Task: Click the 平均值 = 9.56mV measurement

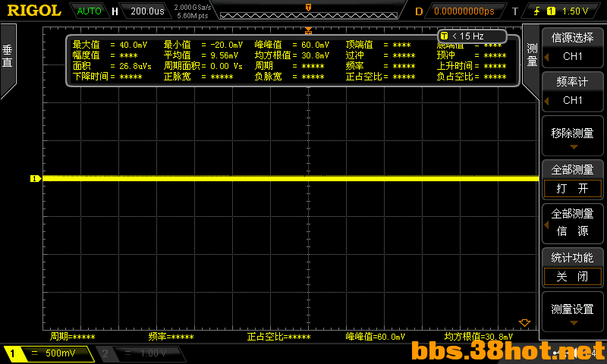Action: 201,55
